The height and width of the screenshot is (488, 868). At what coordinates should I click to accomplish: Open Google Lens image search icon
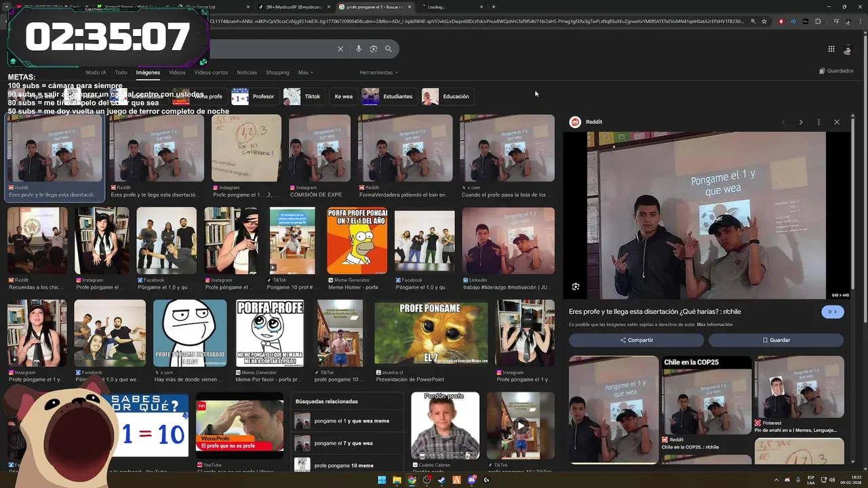(x=374, y=49)
